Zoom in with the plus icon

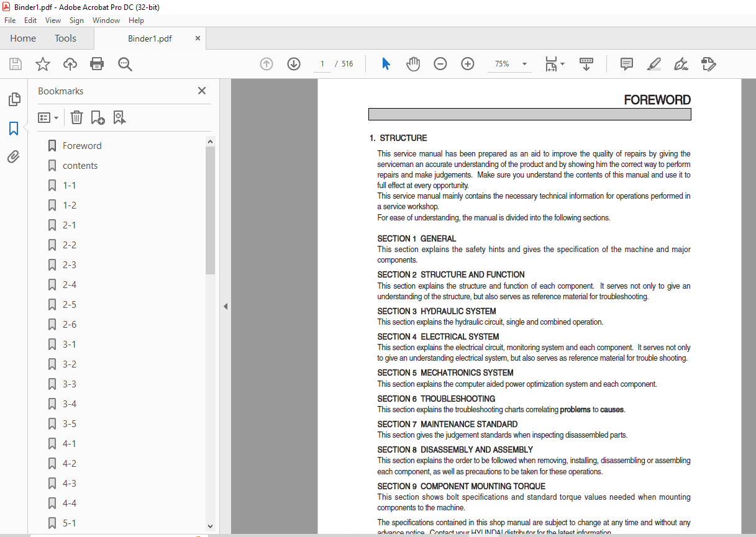tap(468, 64)
